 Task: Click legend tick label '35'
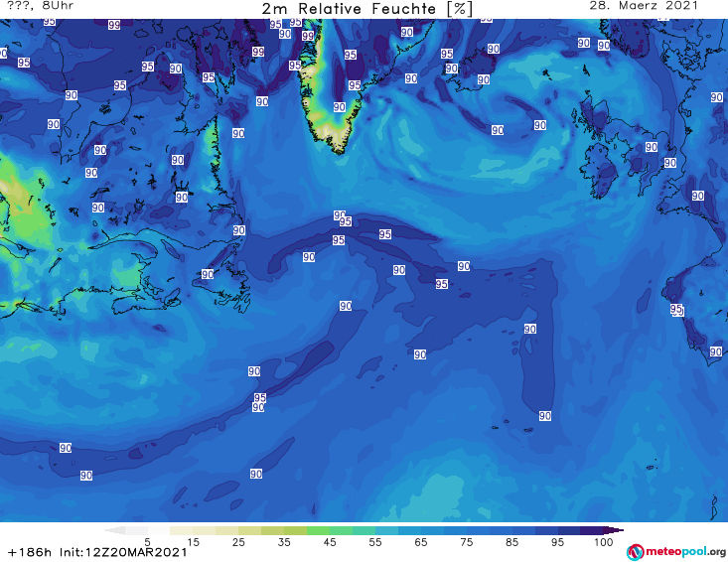[284, 542]
